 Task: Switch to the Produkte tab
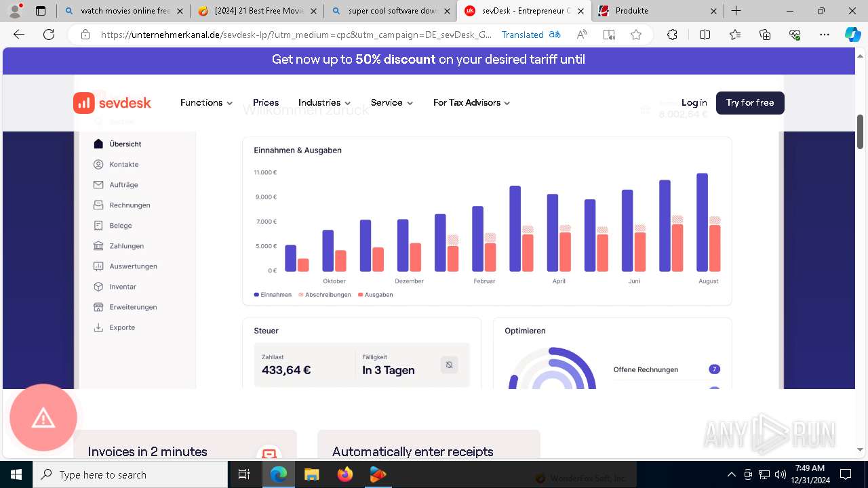click(x=658, y=11)
